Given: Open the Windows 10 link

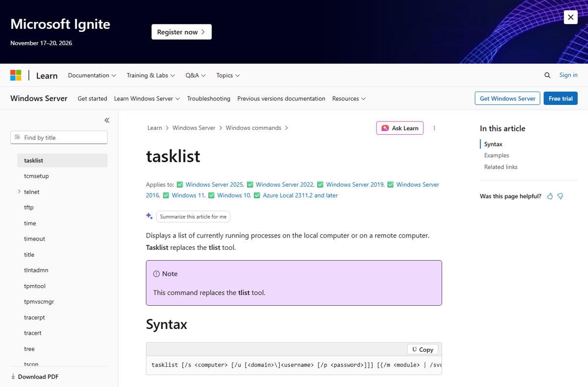Looking at the screenshot, I should tap(234, 195).
